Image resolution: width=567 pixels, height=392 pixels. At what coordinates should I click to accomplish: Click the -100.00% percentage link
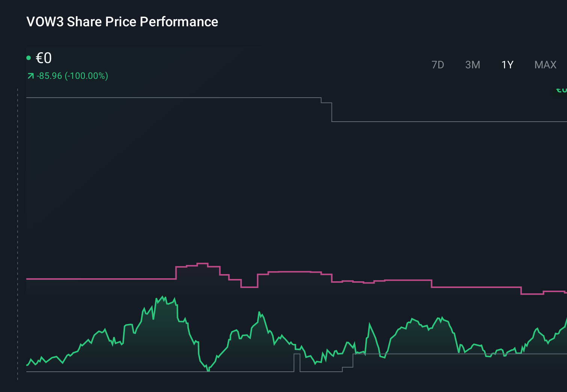(x=86, y=75)
